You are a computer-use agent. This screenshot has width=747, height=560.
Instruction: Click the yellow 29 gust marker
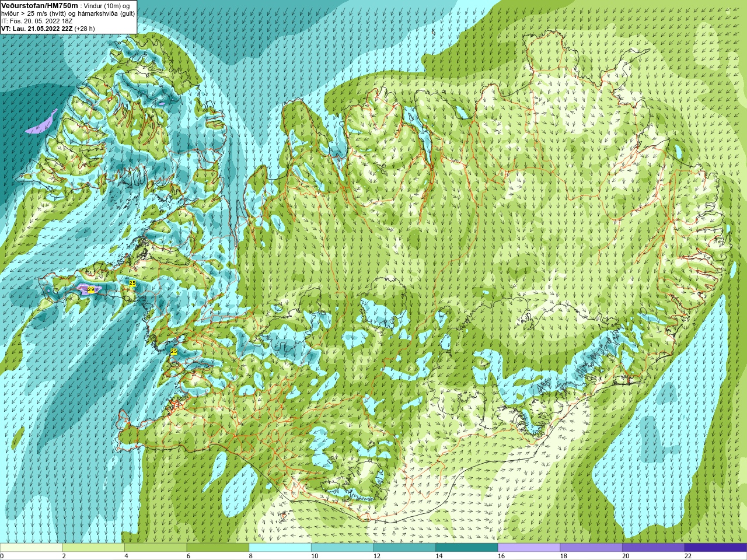click(x=90, y=289)
